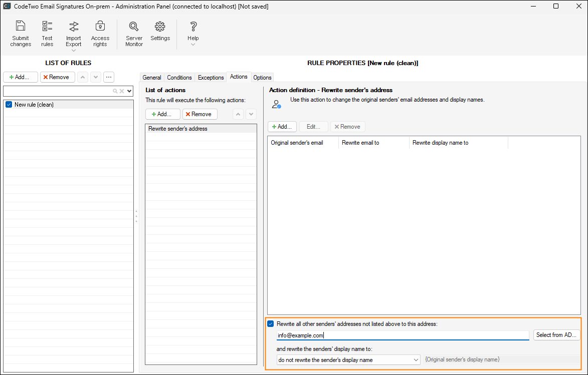Uncheck the New rule (clean) checkbox

tap(9, 105)
